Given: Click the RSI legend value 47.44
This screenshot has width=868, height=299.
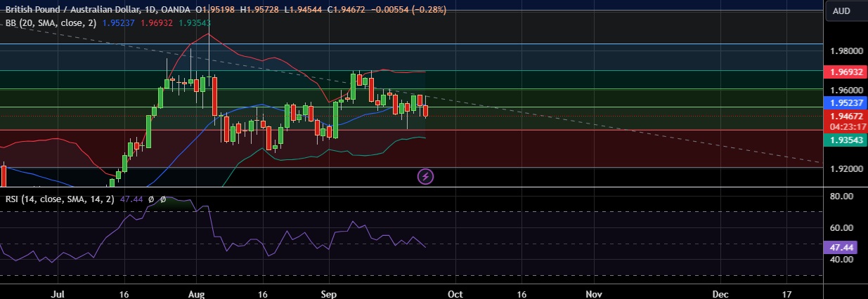Looking at the screenshot, I should pos(131,199).
